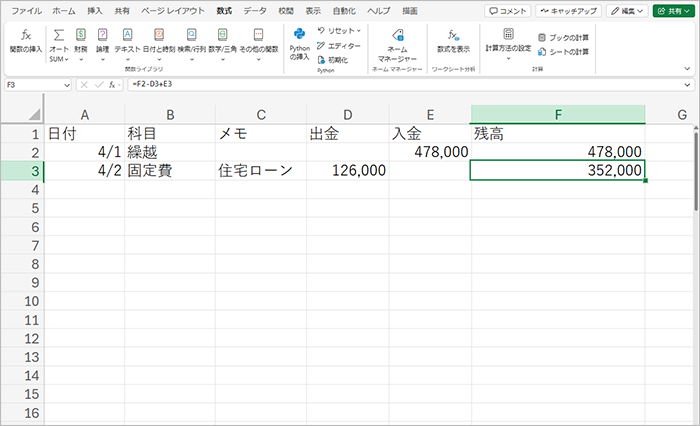Click the コメント button
This screenshot has height=426, width=700.
[x=508, y=11]
